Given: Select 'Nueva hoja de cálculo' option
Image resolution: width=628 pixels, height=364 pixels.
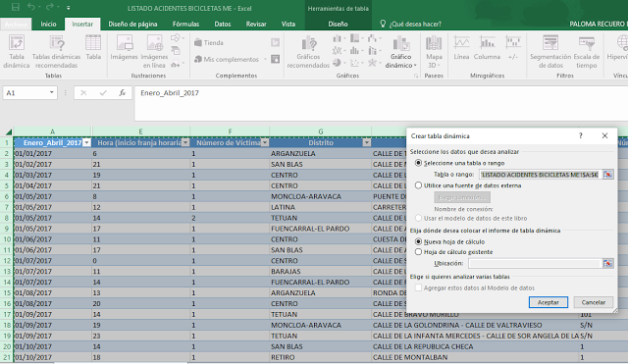Looking at the screenshot, I should (419, 242).
